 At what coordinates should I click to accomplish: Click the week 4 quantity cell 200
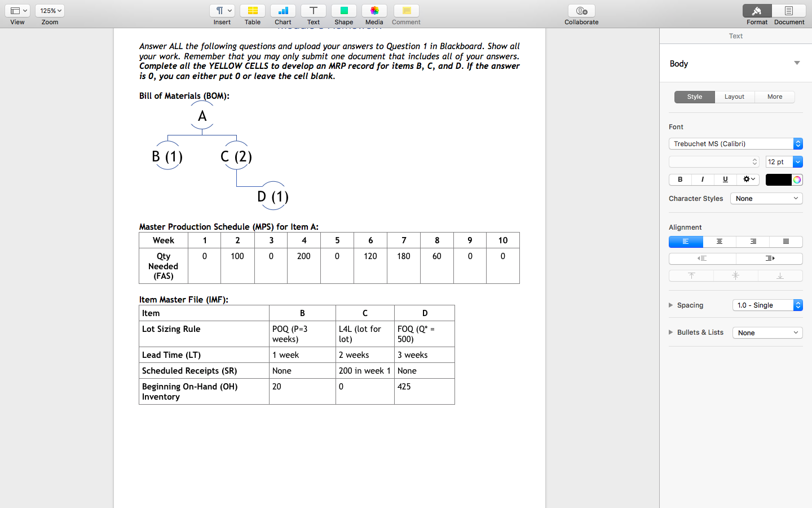click(304, 266)
